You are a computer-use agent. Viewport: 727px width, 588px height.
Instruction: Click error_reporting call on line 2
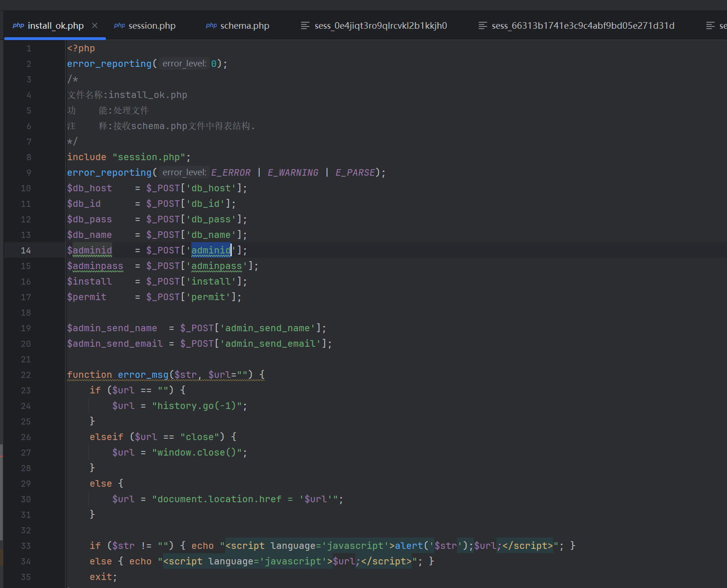[x=109, y=64]
